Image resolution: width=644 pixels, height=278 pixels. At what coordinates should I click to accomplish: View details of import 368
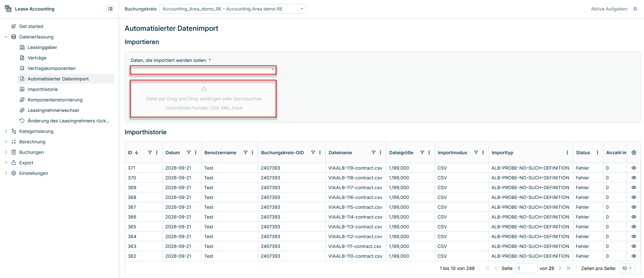(634, 197)
